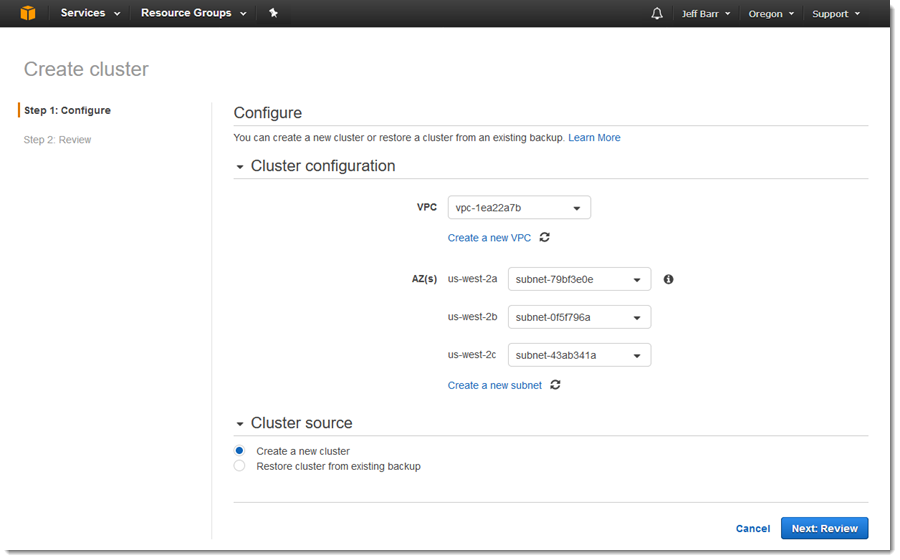Open the us-west-2c subnet dropdown
Screen dimensions: 900x560
click(x=579, y=355)
